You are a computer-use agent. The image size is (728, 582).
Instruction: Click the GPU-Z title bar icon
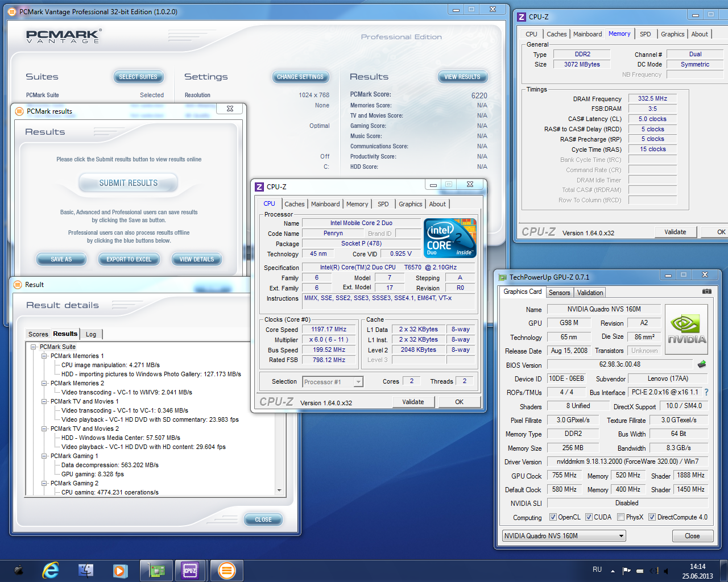pyautogui.click(x=502, y=277)
